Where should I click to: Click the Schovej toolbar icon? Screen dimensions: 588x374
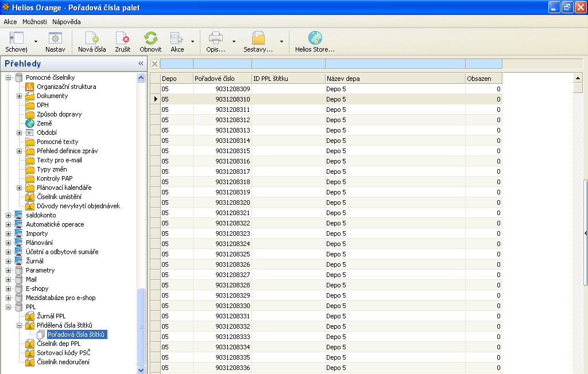[16, 38]
